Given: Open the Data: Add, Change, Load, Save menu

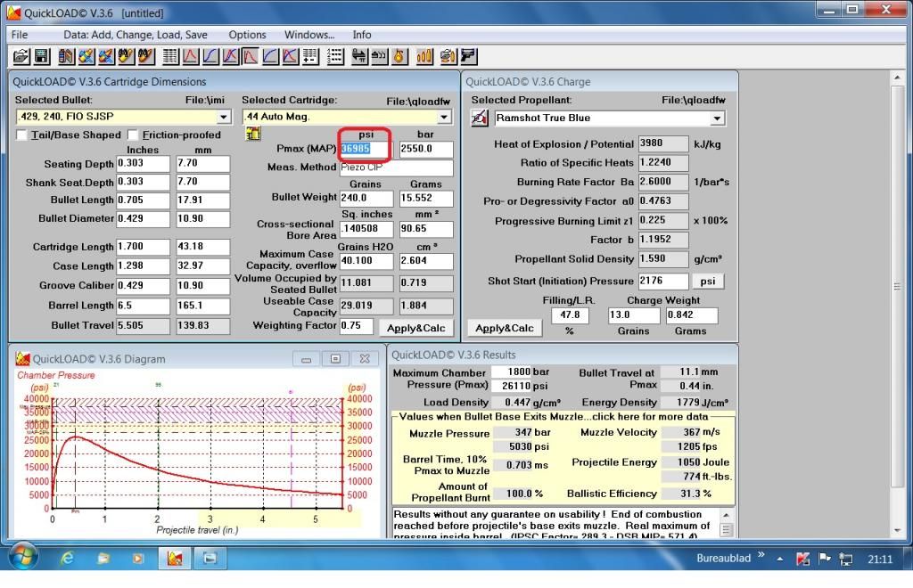Looking at the screenshot, I should click(x=135, y=35).
